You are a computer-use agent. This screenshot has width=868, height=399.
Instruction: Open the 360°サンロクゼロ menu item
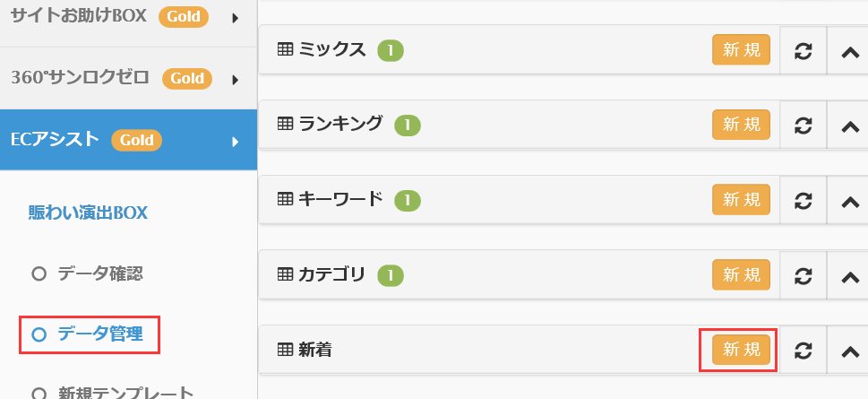point(128,78)
